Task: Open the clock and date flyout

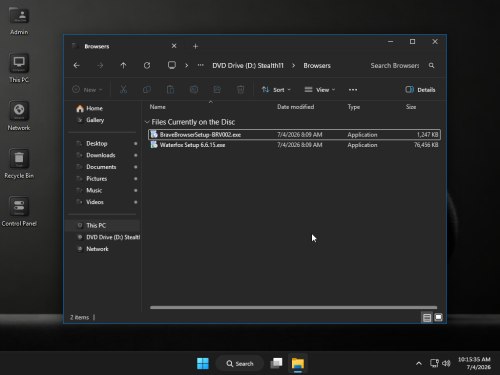Action: point(474,363)
